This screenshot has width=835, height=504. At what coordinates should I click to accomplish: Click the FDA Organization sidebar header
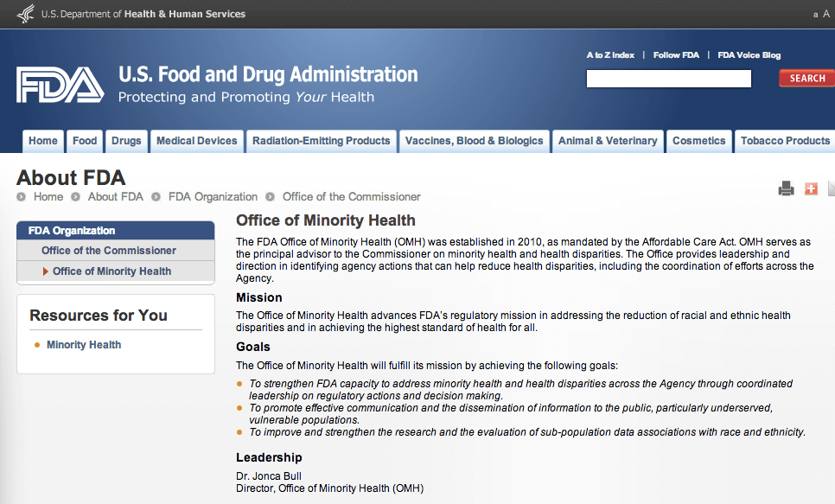(x=116, y=231)
